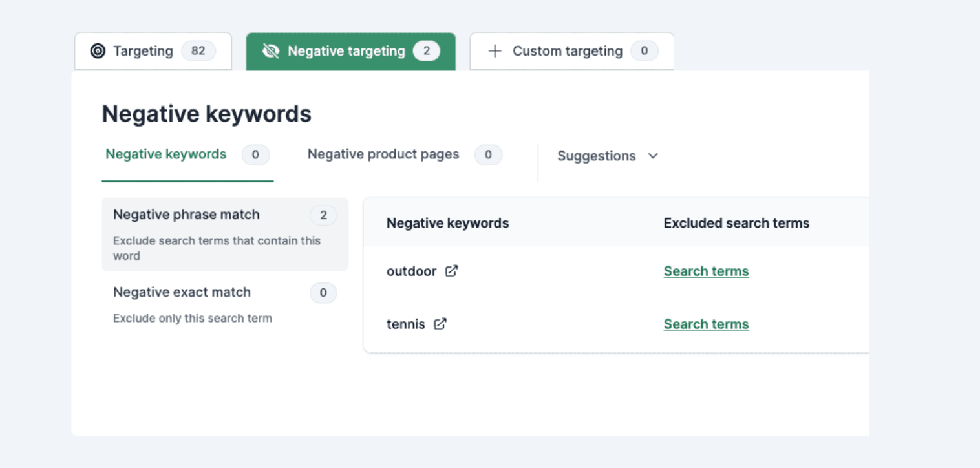Click the 2 count badge on Negative targeting
The image size is (980, 468).
[x=427, y=51]
